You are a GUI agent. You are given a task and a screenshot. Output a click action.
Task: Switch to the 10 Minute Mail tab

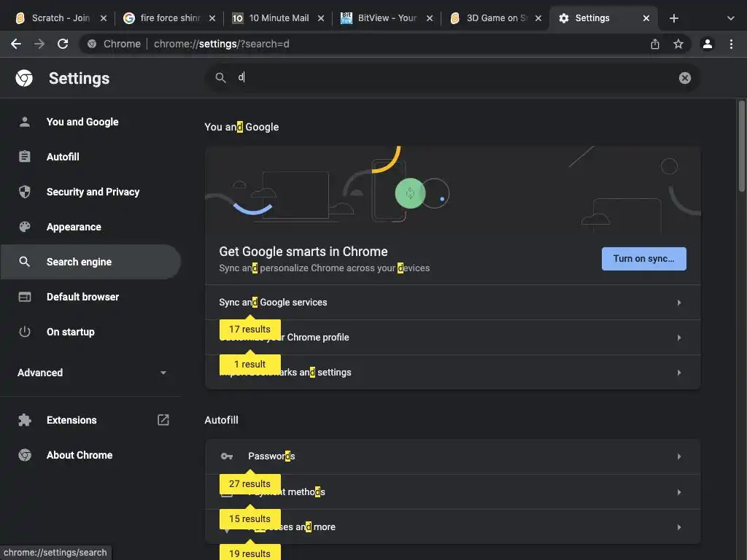tap(278, 18)
